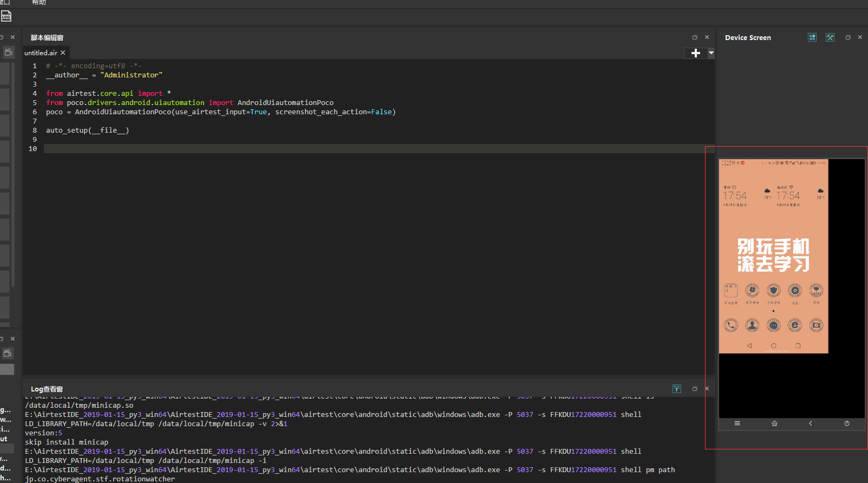Click the 'version:5' log line

click(x=43, y=433)
